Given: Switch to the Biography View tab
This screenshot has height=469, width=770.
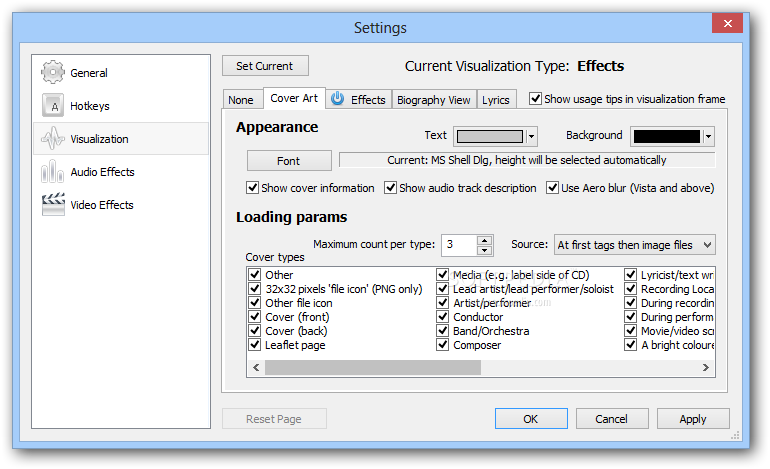Looking at the screenshot, I should (434, 100).
